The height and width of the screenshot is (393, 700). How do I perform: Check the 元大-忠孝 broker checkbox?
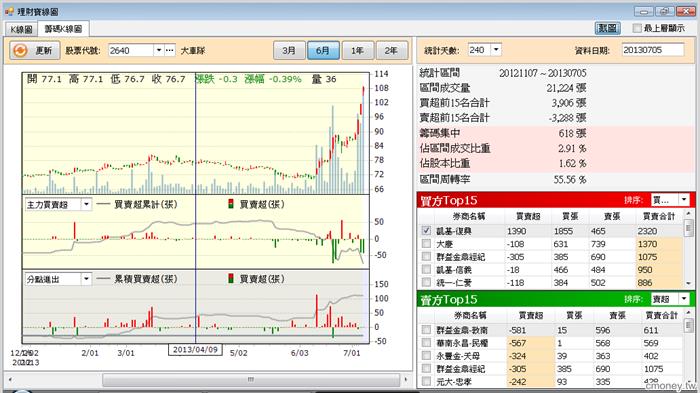(x=426, y=381)
